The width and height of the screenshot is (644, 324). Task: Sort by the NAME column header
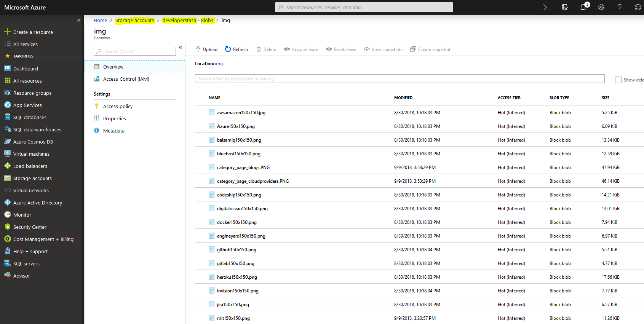(214, 98)
